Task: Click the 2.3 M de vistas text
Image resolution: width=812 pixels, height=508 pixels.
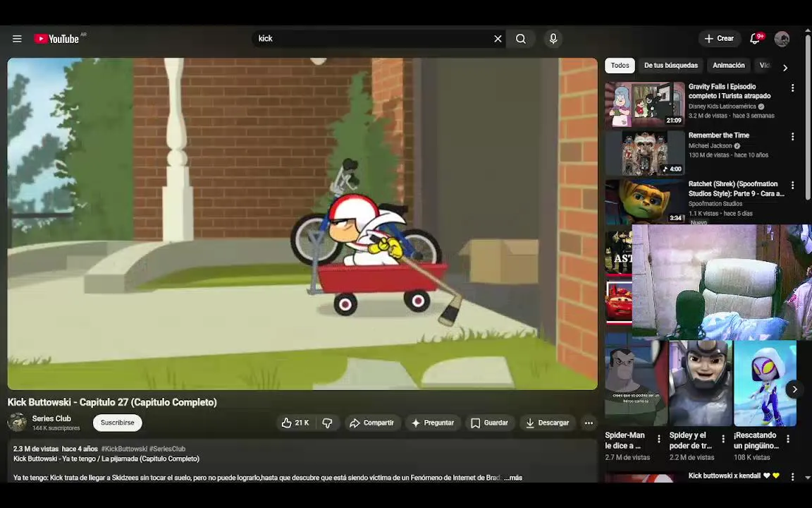Action: point(36,449)
